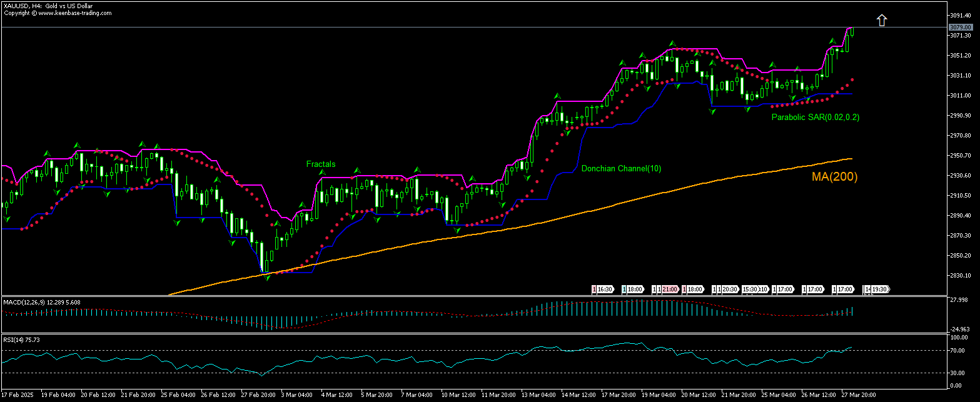This screenshot has width=980, height=402.
Task: Select the Donchian Channel(10) label
Action: click(621, 169)
